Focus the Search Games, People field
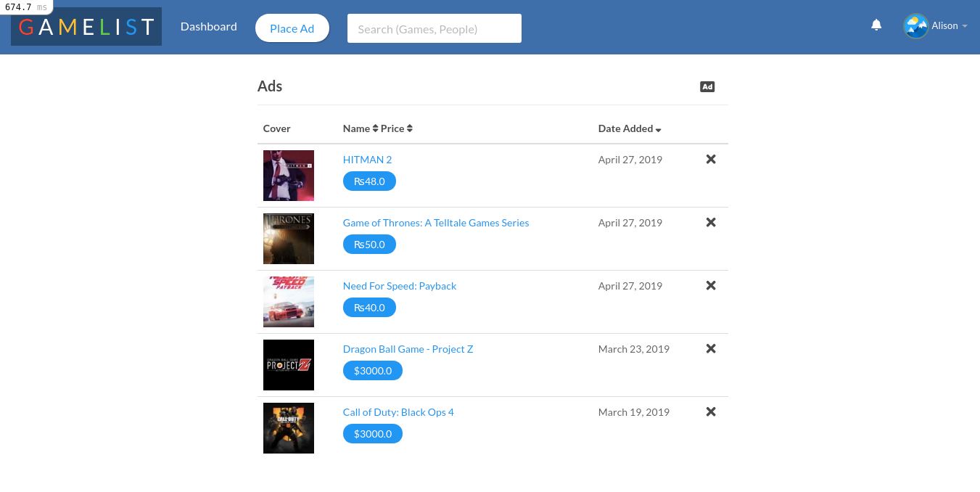 pyautogui.click(x=435, y=29)
